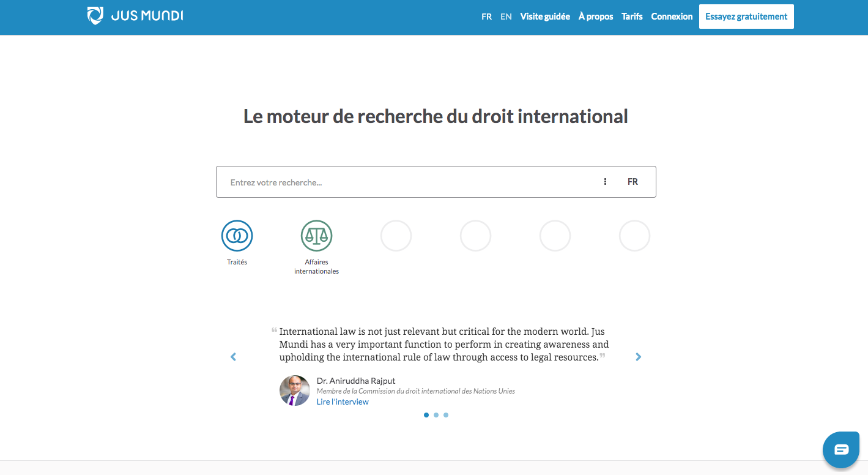
Task: Open the À propos page
Action: click(596, 17)
